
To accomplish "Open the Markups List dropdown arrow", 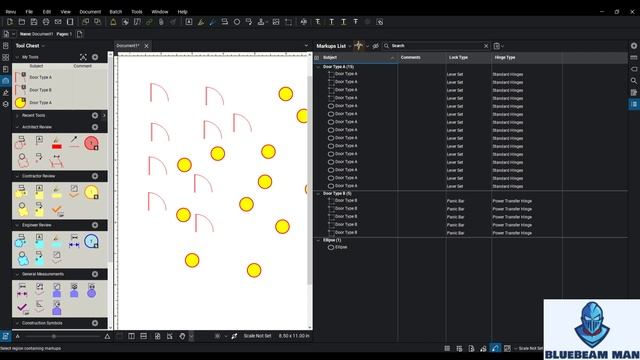I will tap(350, 46).
